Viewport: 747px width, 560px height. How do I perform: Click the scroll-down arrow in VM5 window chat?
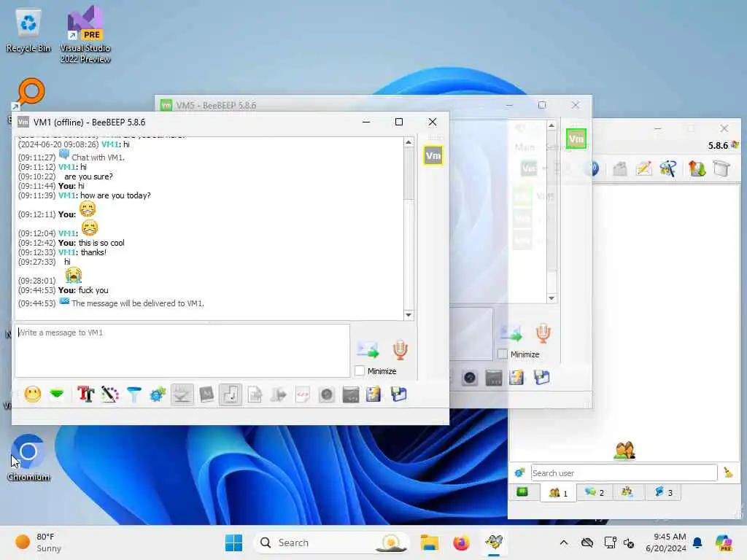pos(551,298)
